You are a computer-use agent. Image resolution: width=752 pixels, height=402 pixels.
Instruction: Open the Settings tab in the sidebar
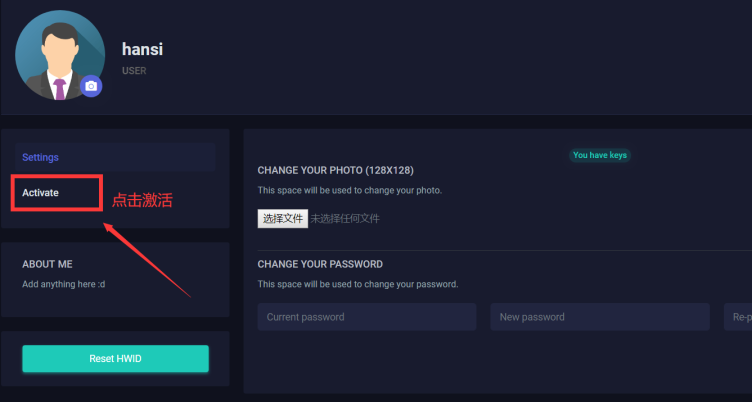tap(41, 157)
